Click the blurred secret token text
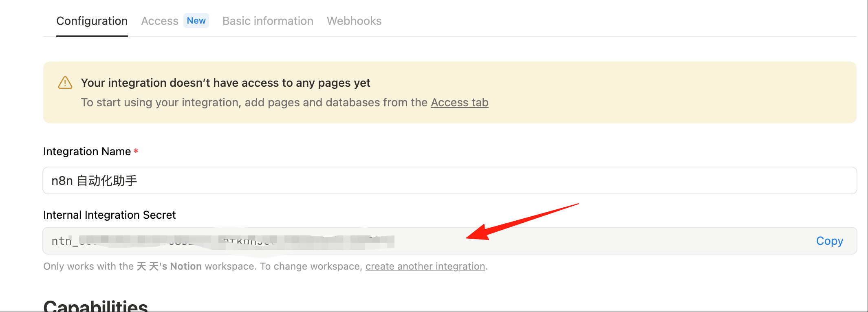 click(x=223, y=241)
